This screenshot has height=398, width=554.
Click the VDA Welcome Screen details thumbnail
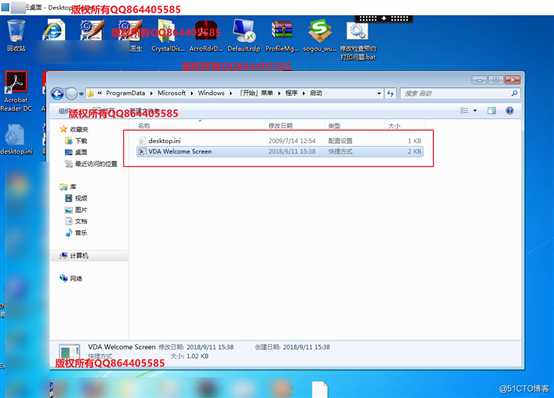[x=69, y=352]
